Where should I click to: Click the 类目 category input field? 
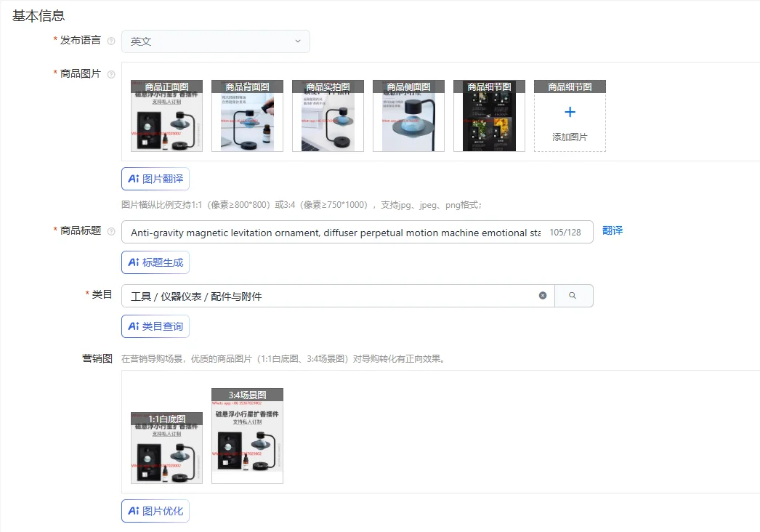click(x=338, y=296)
